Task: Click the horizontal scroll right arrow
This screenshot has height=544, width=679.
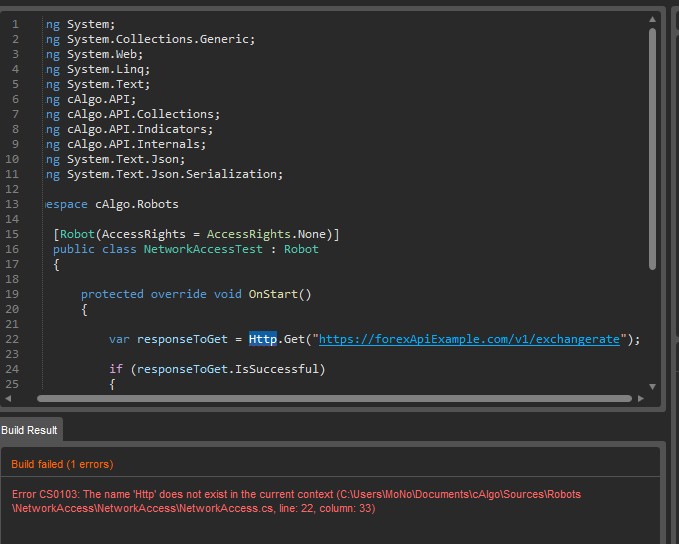Action: coord(641,398)
